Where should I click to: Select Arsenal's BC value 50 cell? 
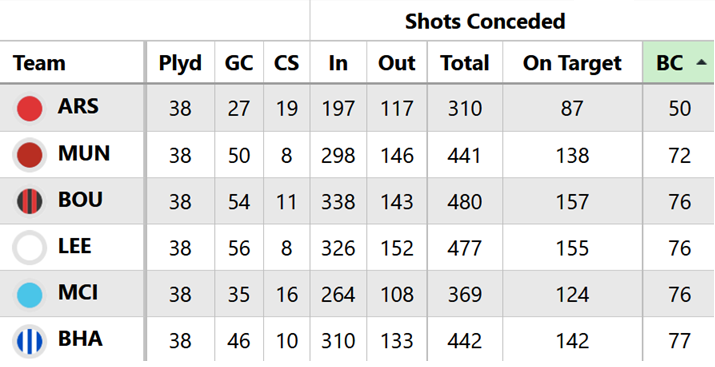point(679,109)
